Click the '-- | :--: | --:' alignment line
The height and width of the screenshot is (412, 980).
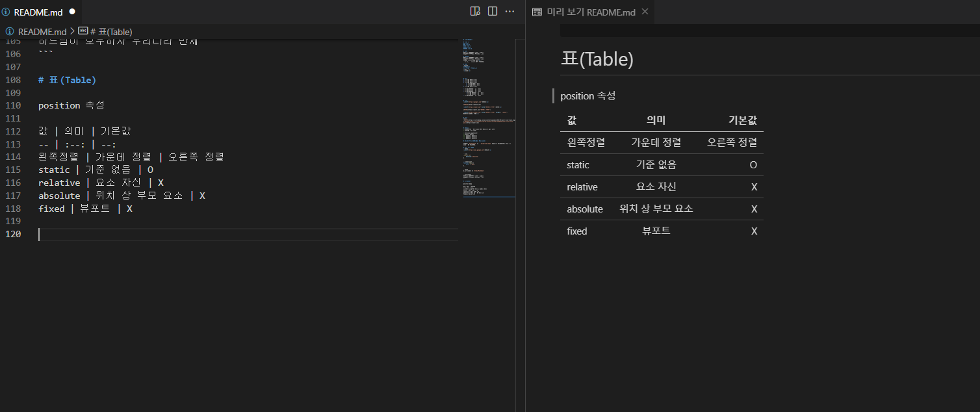point(77,144)
